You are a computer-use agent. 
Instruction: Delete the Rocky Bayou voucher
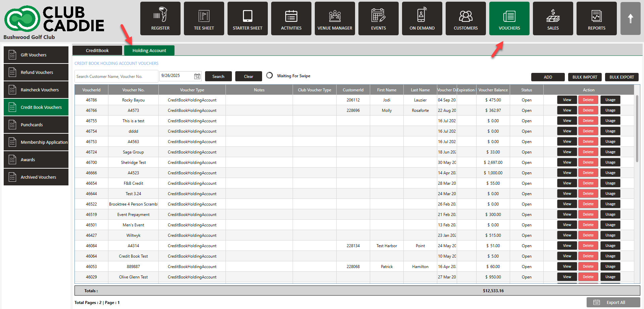pyautogui.click(x=588, y=100)
